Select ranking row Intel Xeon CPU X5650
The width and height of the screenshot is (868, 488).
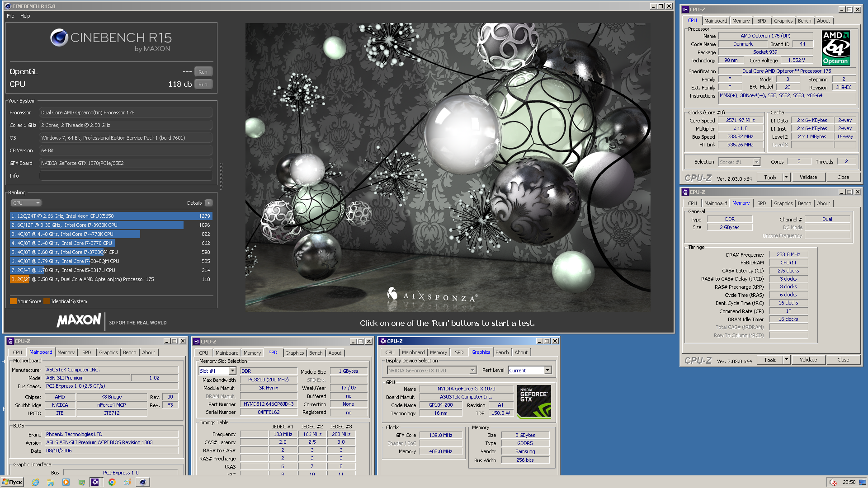(111, 216)
